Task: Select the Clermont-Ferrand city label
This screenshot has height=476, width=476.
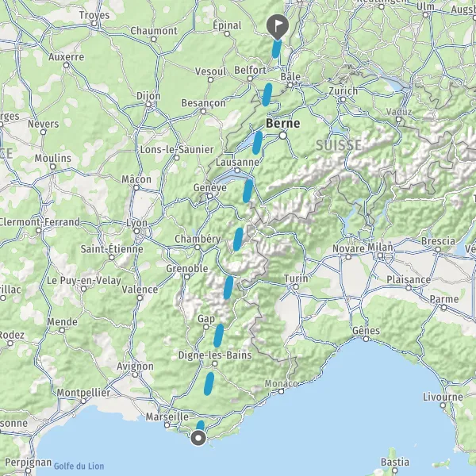Action: (40, 221)
